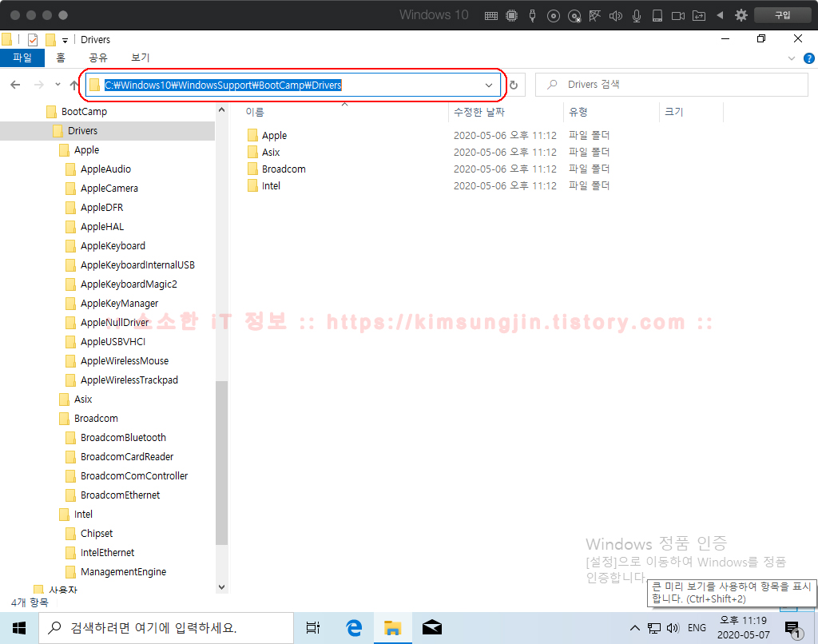818x644 pixels.
Task: Click Properties checkmark icon in quick access toolbar
Action: (x=32, y=40)
